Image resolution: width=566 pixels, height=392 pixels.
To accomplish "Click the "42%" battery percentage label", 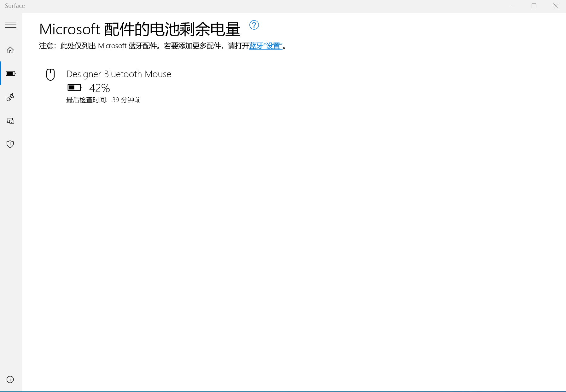I will [x=99, y=88].
